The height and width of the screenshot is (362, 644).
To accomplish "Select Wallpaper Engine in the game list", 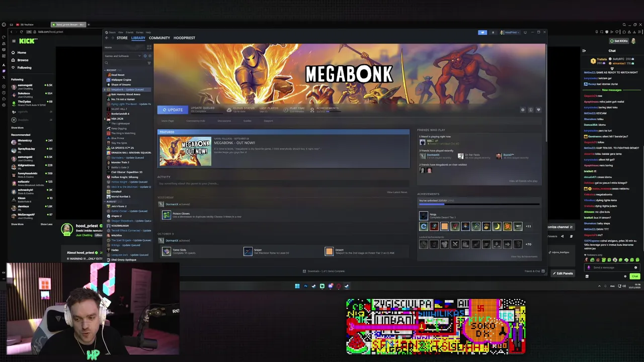I will (x=121, y=80).
